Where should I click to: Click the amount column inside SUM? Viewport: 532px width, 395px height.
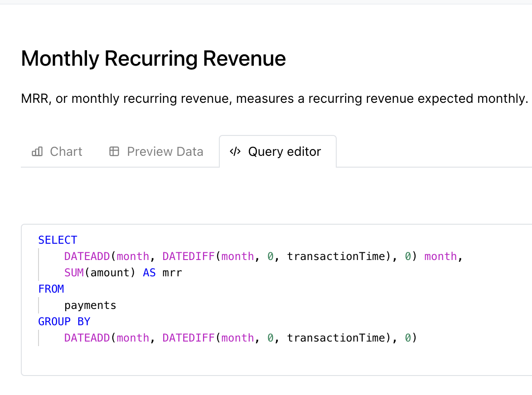coord(113,273)
